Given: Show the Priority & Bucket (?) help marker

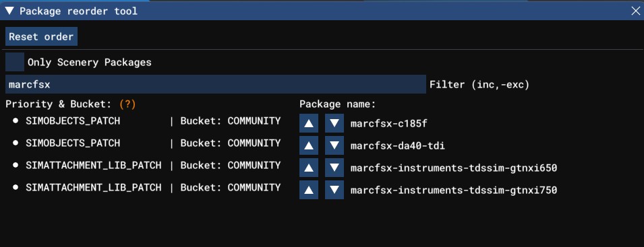Looking at the screenshot, I should [127, 104].
